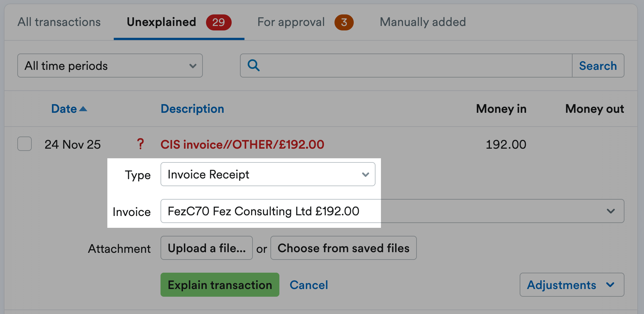Screen dimensions: 644x314
Task: Click the search magnifier icon
Action: click(x=254, y=65)
